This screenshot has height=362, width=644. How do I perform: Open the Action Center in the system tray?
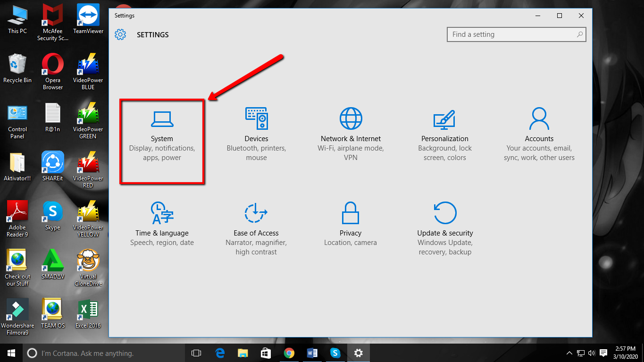(604, 353)
